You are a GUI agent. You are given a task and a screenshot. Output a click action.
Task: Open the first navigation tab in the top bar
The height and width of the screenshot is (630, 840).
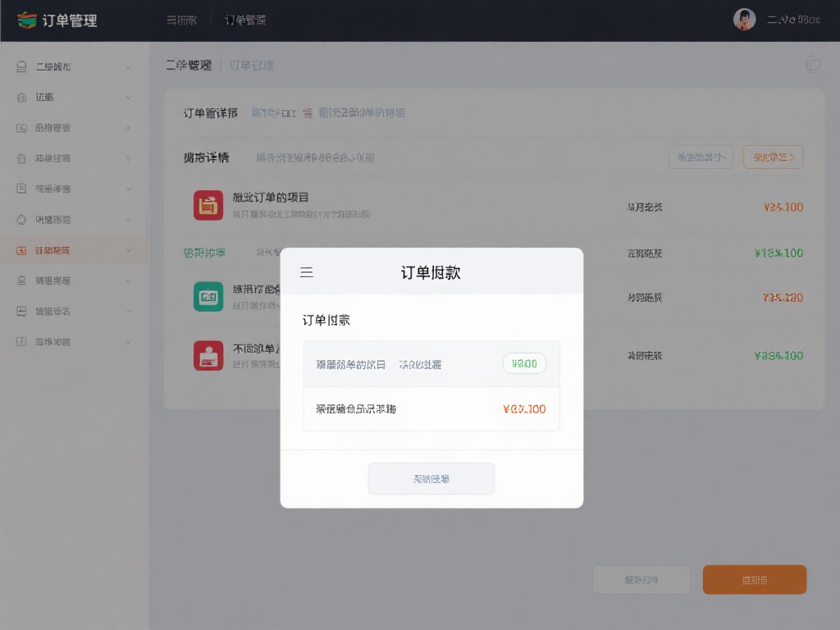pyautogui.click(x=181, y=20)
